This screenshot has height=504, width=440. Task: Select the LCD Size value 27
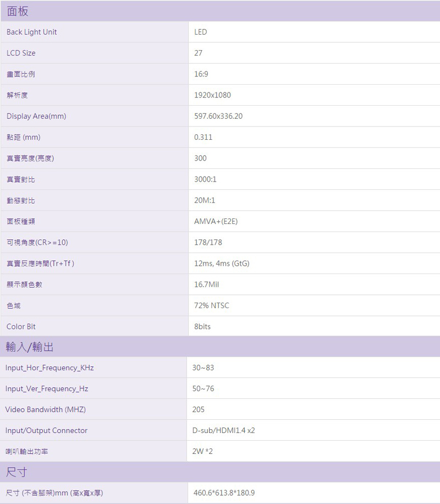[199, 53]
